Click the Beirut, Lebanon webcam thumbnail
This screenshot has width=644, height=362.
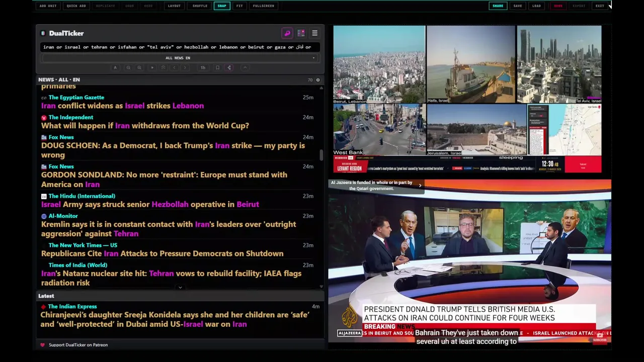tap(379, 64)
